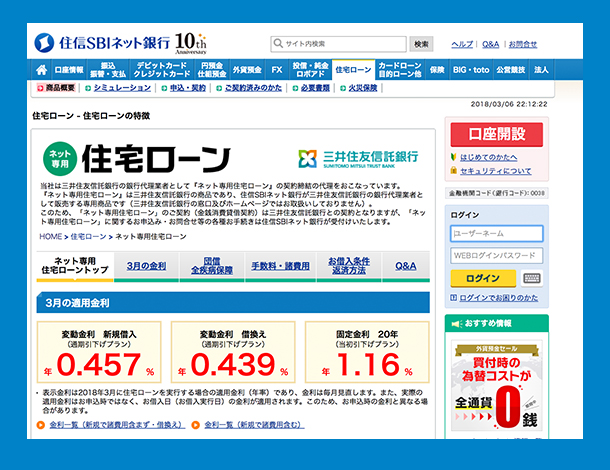
Task: Go to 申込・契約 submenu link
Action: click(188, 88)
